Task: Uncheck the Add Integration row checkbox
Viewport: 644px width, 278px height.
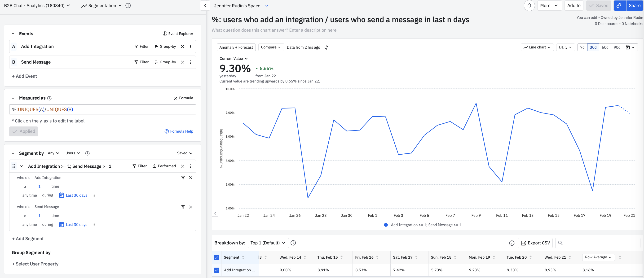Action: point(216,270)
